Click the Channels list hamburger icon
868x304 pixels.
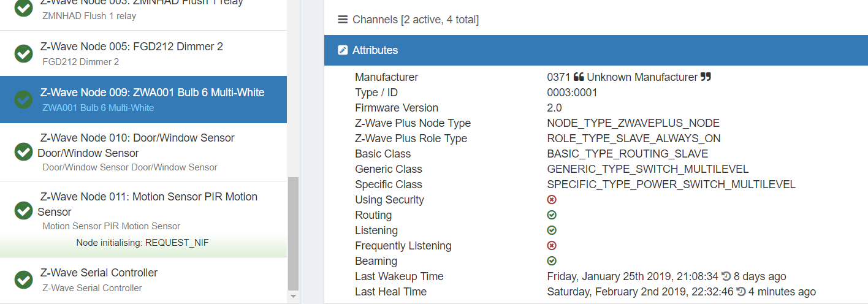343,20
